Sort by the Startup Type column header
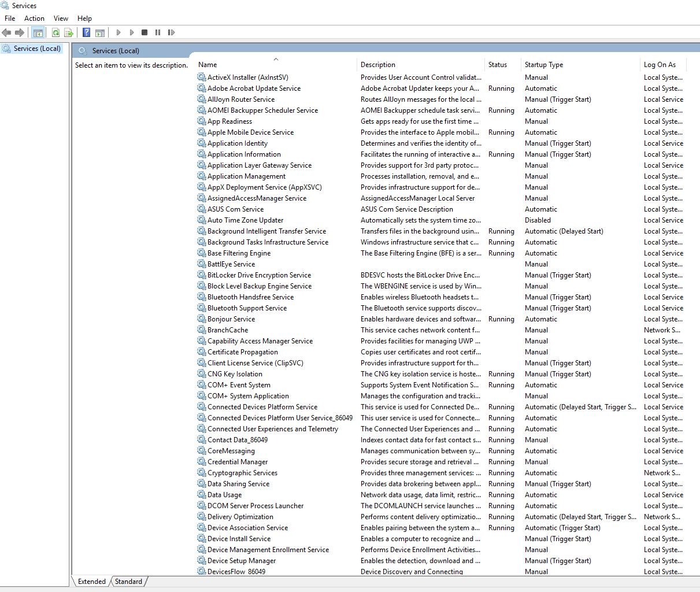700x592 pixels. [x=580, y=65]
